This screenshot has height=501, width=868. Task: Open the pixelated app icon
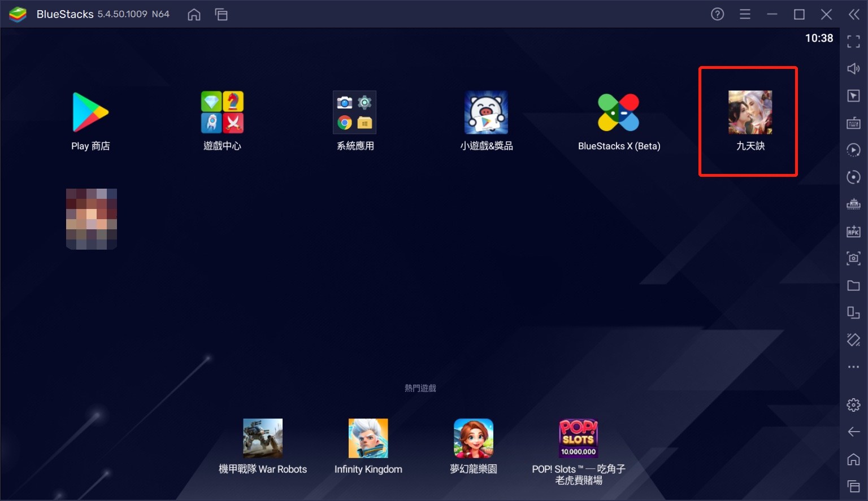click(x=92, y=219)
